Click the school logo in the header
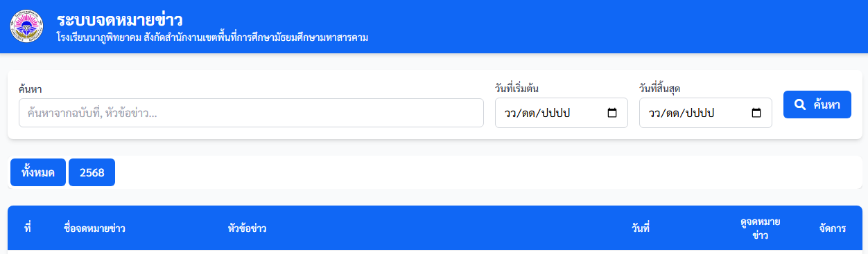This screenshot has height=254, width=868. coord(27,26)
